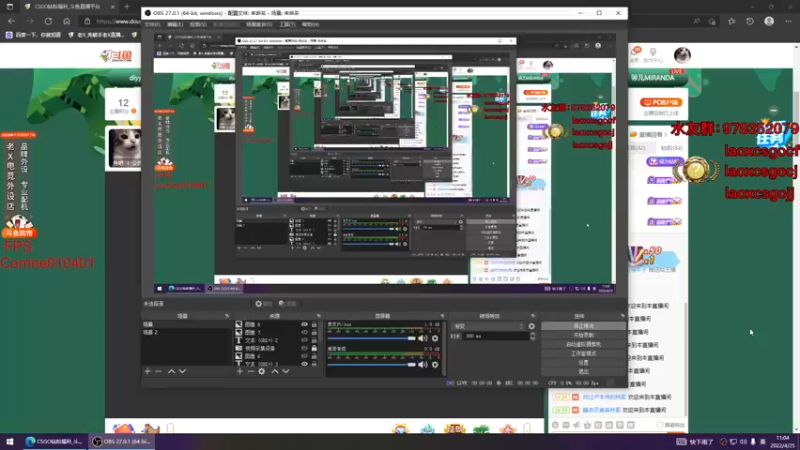Image resolution: width=800 pixels, height=450 pixels.
Task: Add a new source with the plus icon in Sources panel
Action: tap(240, 371)
